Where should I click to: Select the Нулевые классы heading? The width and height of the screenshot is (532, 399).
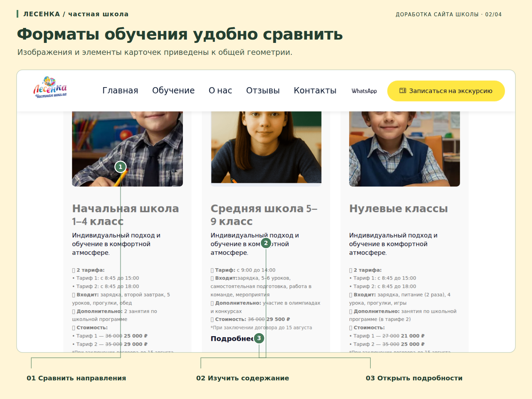(398, 208)
